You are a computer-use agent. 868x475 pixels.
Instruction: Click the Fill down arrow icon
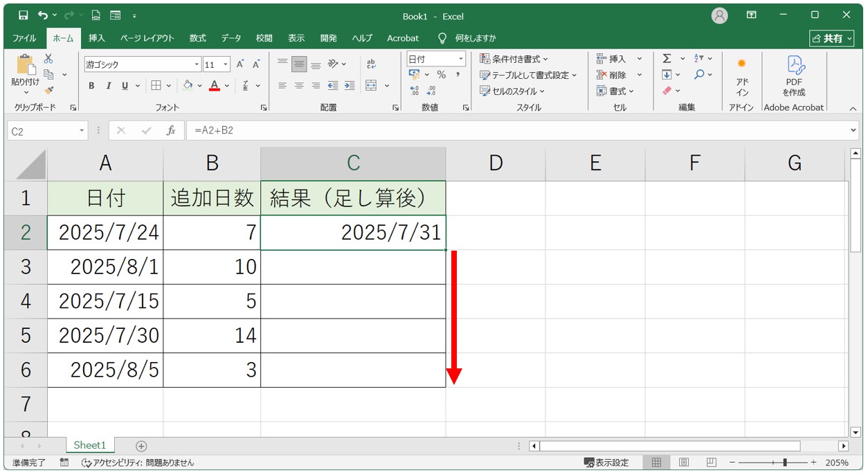667,75
